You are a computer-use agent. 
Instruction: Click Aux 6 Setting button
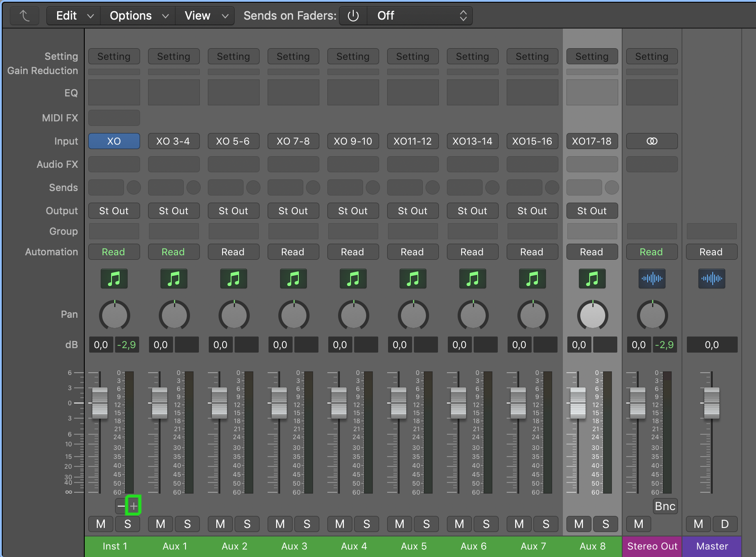point(473,56)
